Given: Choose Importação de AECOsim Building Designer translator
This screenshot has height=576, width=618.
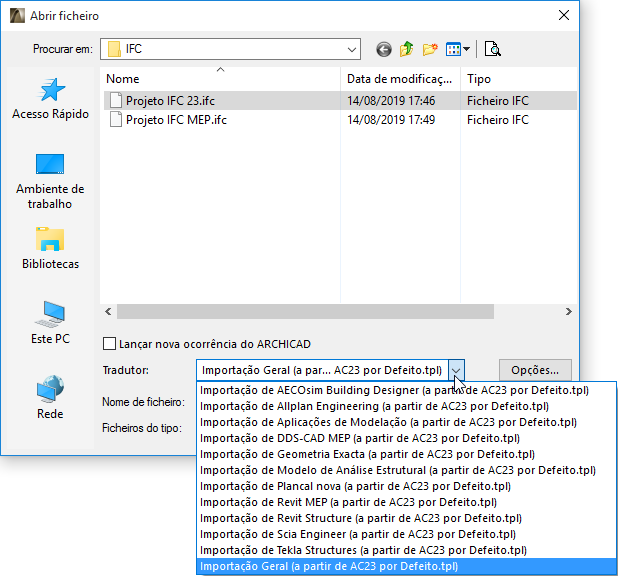Looking at the screenshot, I should click(x=406, y=390).
